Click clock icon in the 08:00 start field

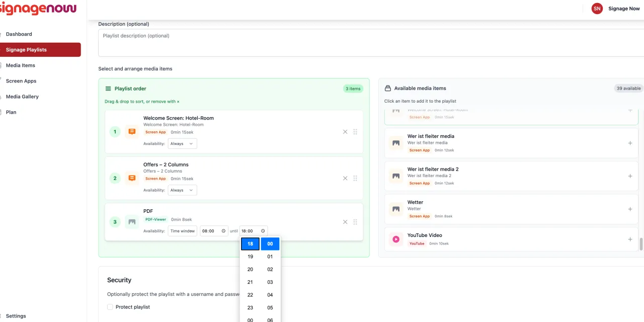(x=223, y=231)
